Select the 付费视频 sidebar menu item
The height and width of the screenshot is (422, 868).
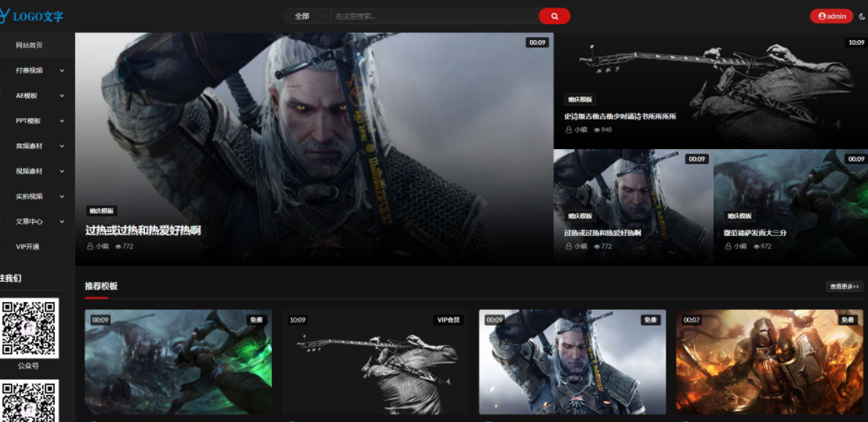coord(29,71)
